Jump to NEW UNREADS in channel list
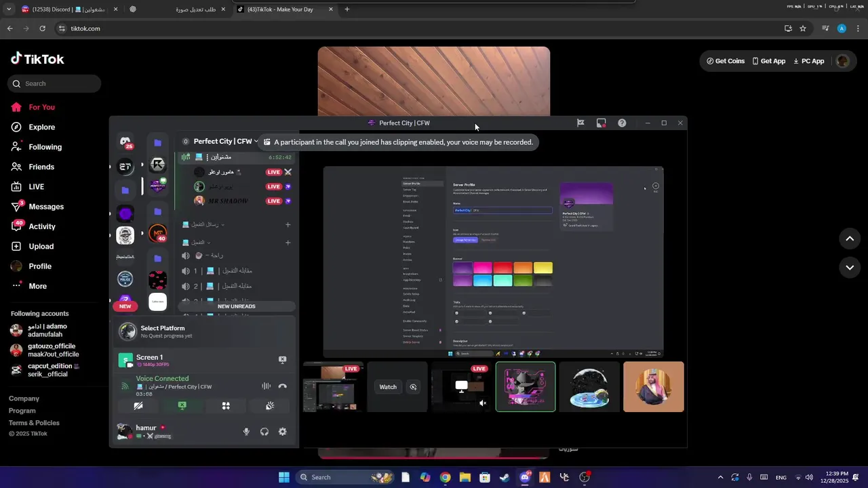 pos(236,306)
